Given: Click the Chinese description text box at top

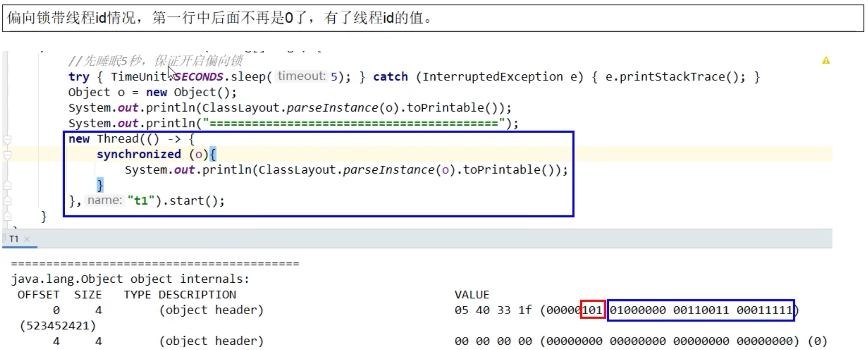Looking at the screenshot, I should pos(432,18).
